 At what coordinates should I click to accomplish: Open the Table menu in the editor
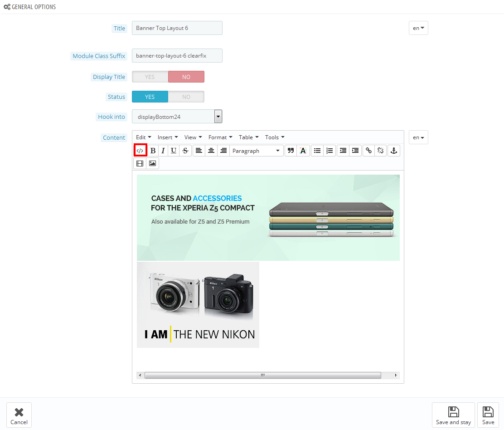[x=248, y=137]
